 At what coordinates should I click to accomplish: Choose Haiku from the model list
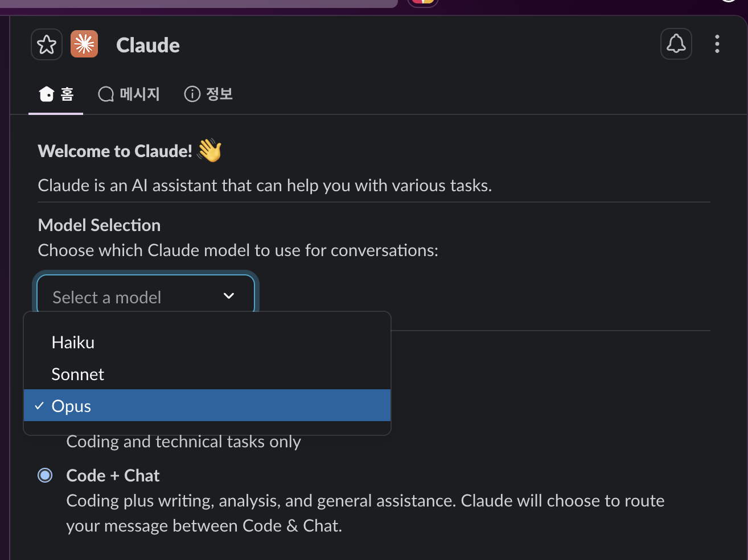click(x=207, y=343)
